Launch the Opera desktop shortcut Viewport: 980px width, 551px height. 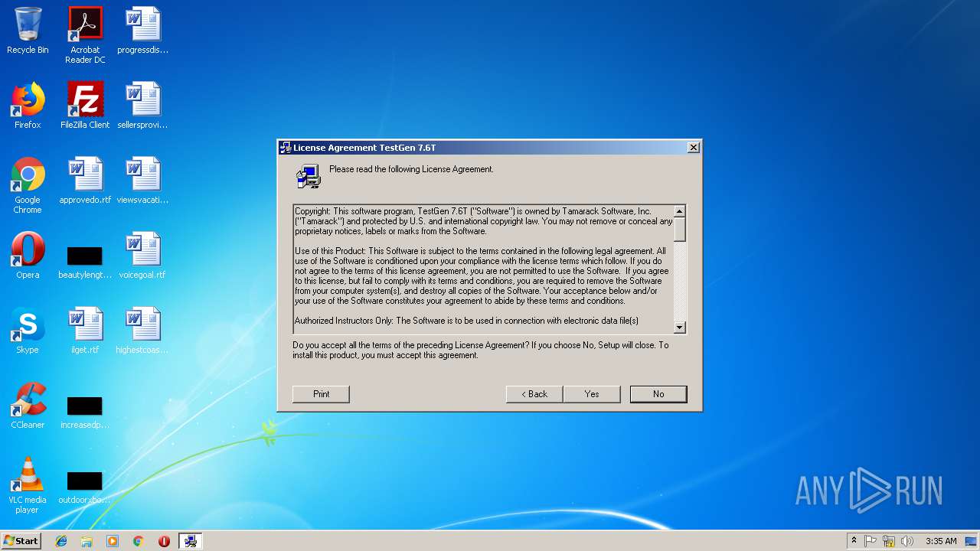click(28, 256)
